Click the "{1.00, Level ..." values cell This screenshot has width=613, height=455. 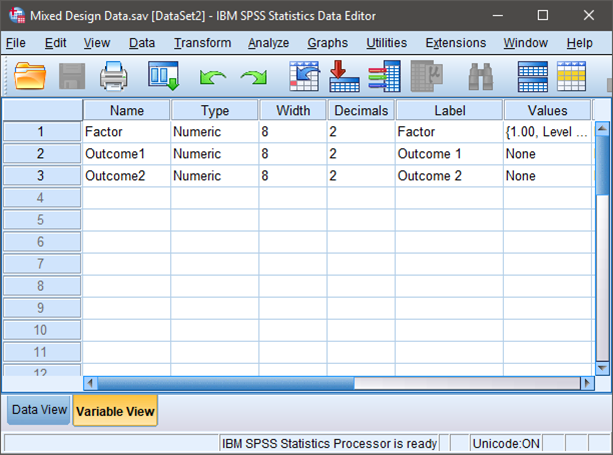coord(547,131)
